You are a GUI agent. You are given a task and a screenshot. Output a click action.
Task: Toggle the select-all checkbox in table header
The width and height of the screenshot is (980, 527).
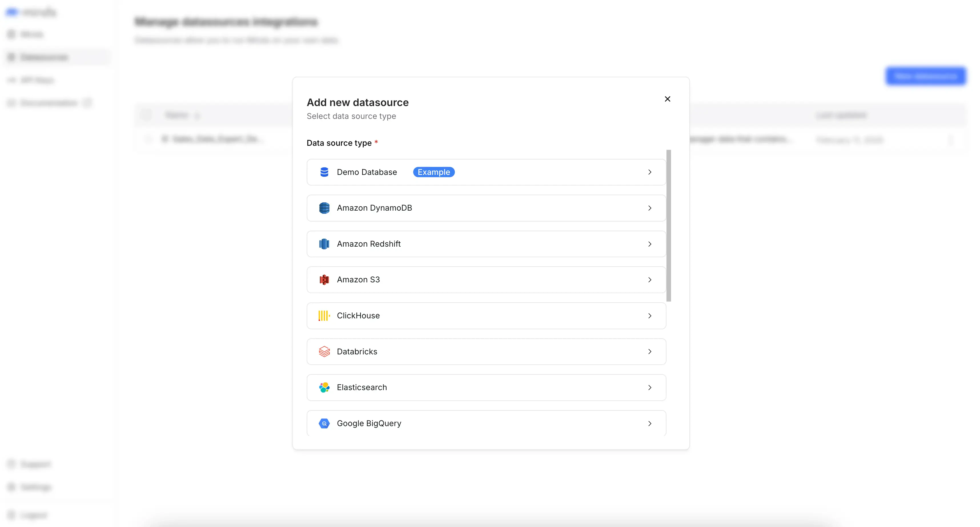click(x=147, y=115)
